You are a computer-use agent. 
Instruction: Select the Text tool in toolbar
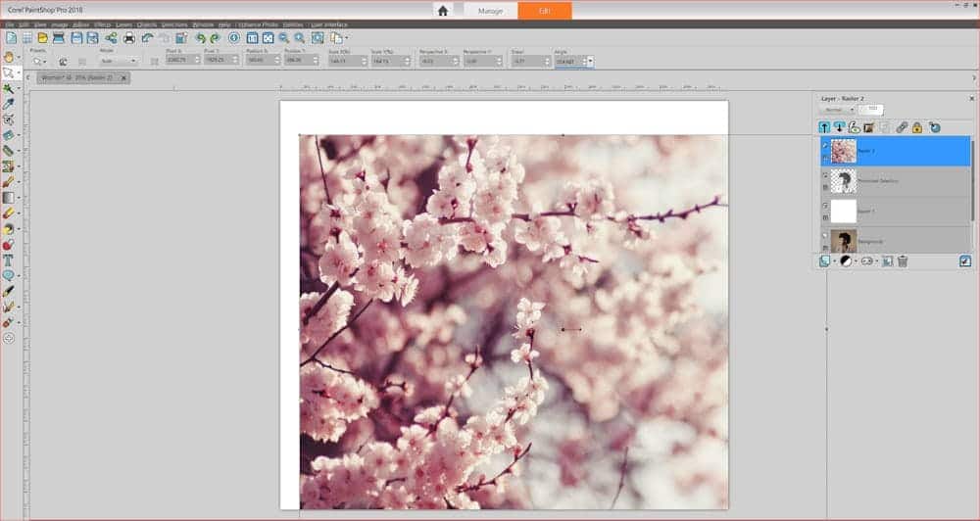tap(8, 260)
